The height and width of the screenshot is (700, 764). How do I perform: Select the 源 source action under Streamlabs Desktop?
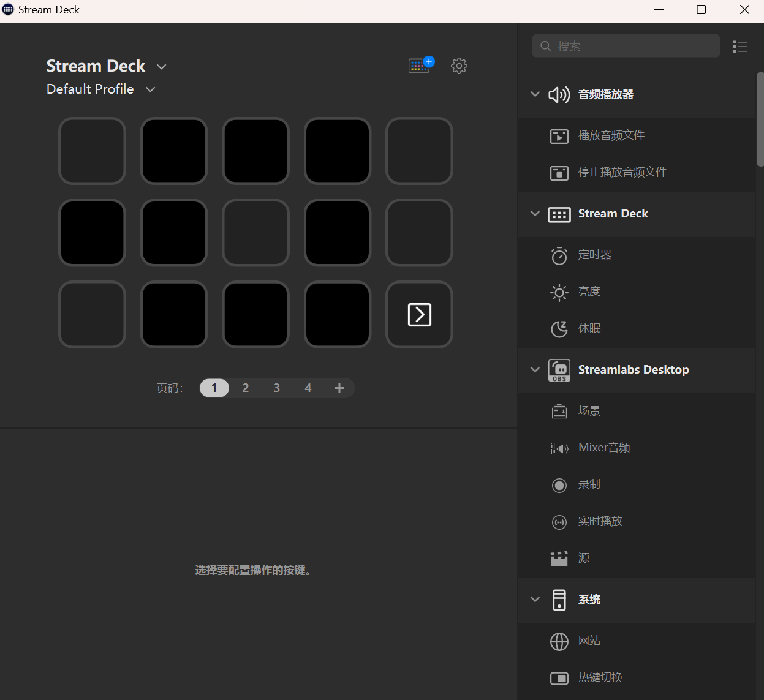[583, 557]
